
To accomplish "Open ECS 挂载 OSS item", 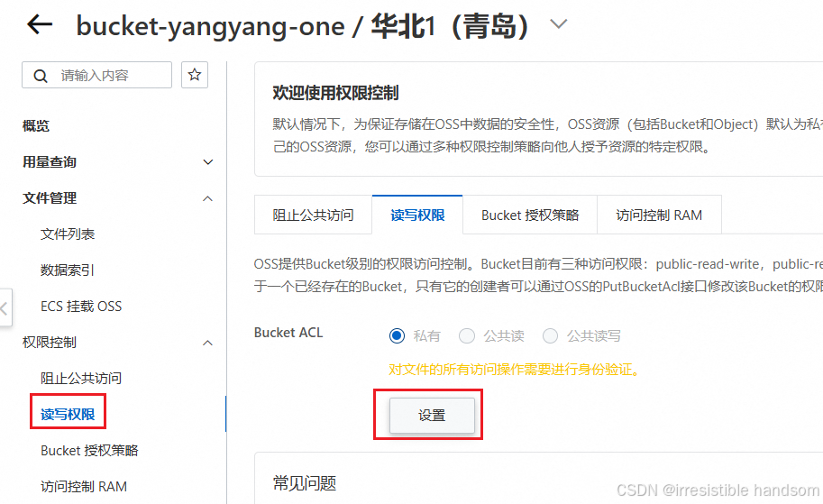I will click(x=81, y=306).
